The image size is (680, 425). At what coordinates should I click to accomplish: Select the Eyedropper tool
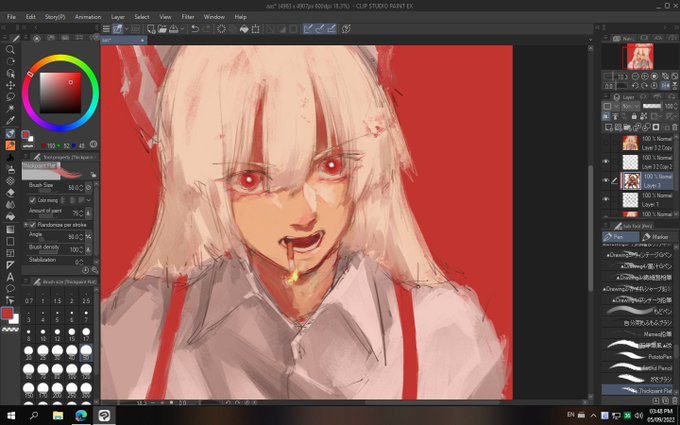[10, 121]
